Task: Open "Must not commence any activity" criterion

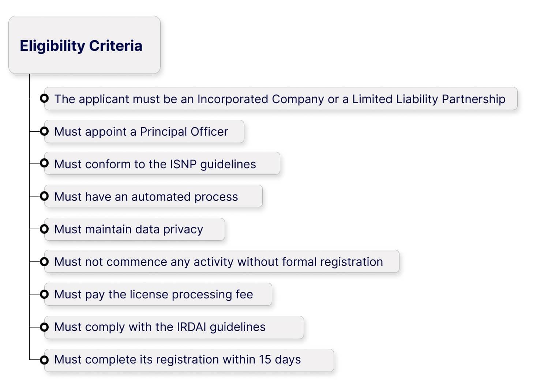Action: [218, 262]
